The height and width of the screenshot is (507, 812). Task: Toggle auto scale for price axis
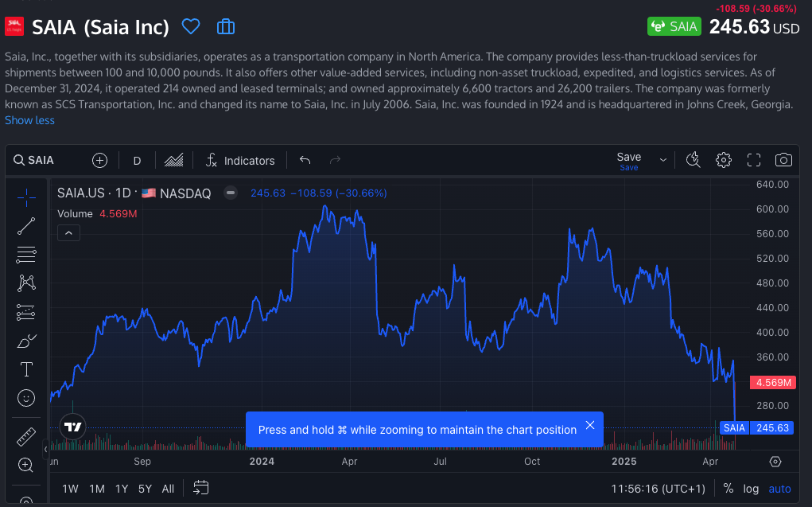click(779, 489)
